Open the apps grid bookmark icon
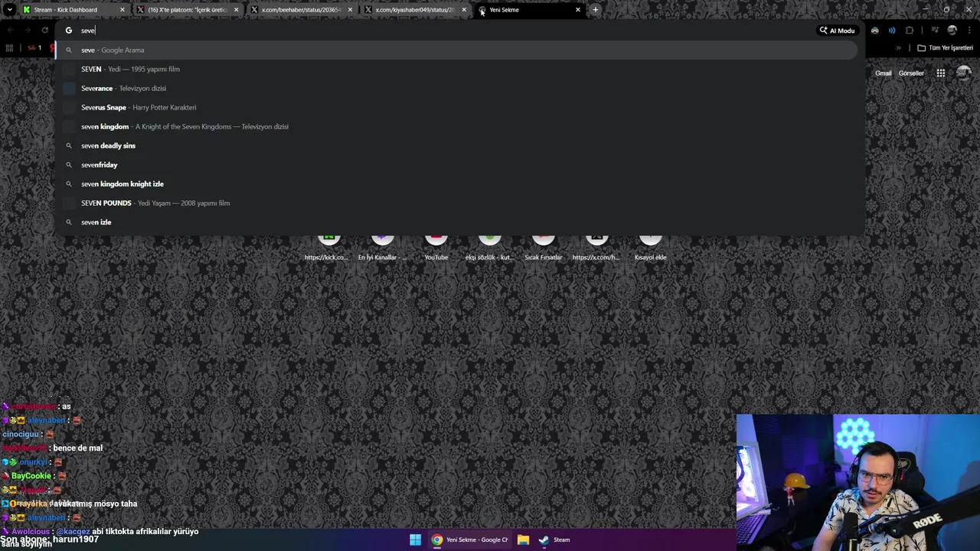The height and width of the screenshot is (551, 980). [x=9, y=48]
